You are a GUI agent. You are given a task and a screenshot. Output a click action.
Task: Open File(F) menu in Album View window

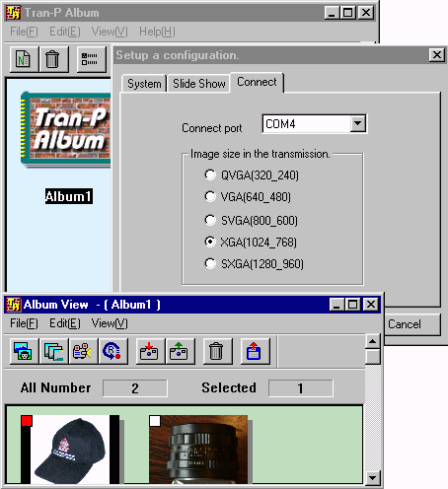pyautogui.click(x=24, y=323)
